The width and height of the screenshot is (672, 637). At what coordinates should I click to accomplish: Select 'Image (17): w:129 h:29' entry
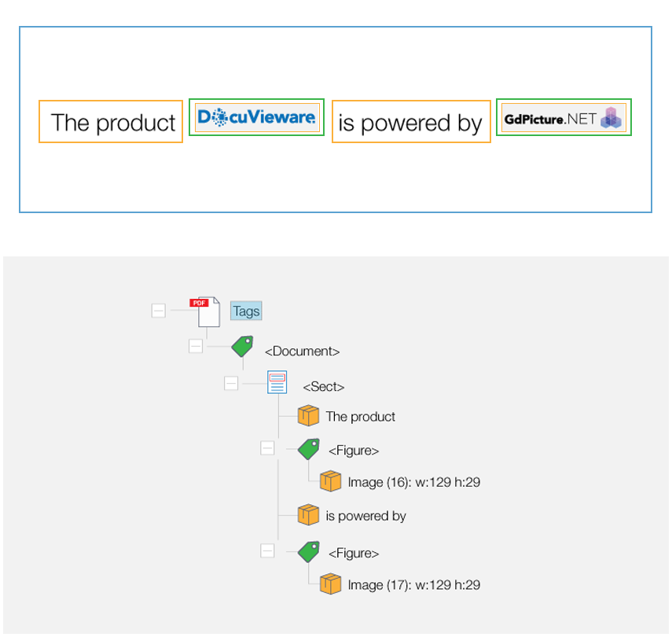(x=414, y=585)
